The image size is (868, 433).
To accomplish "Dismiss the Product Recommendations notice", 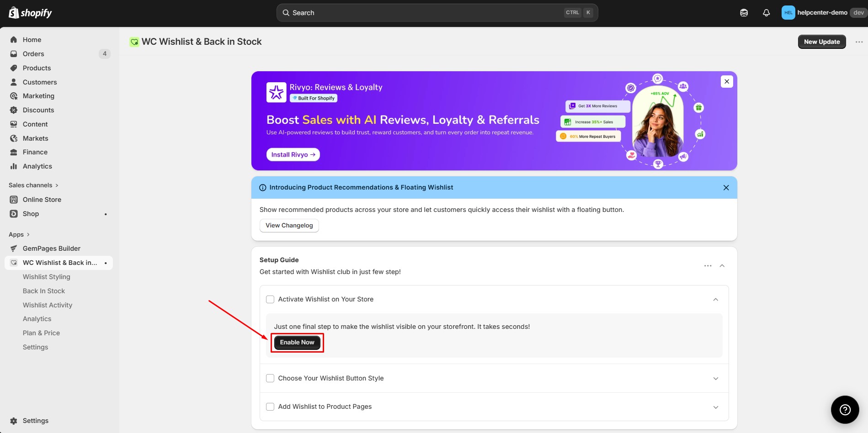I will pos(726,188).
